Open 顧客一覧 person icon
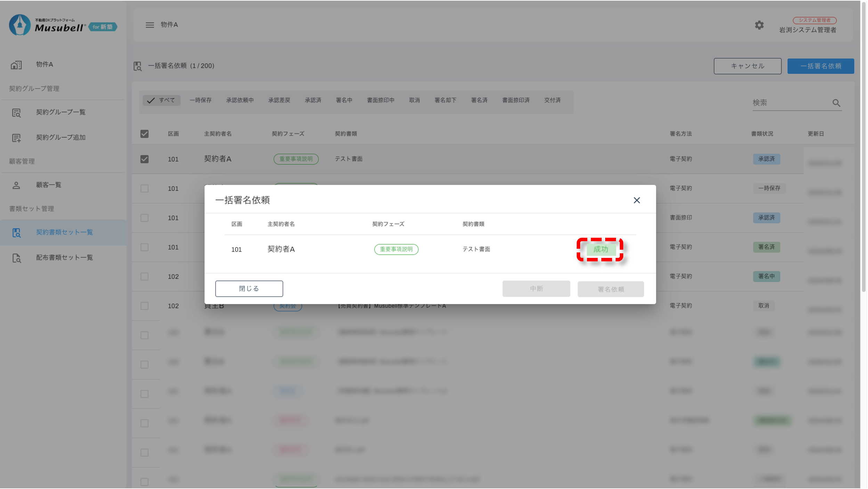 point(16,185)
